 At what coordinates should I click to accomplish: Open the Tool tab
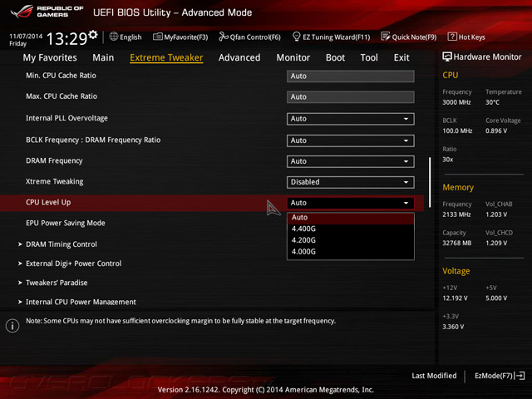369,57
